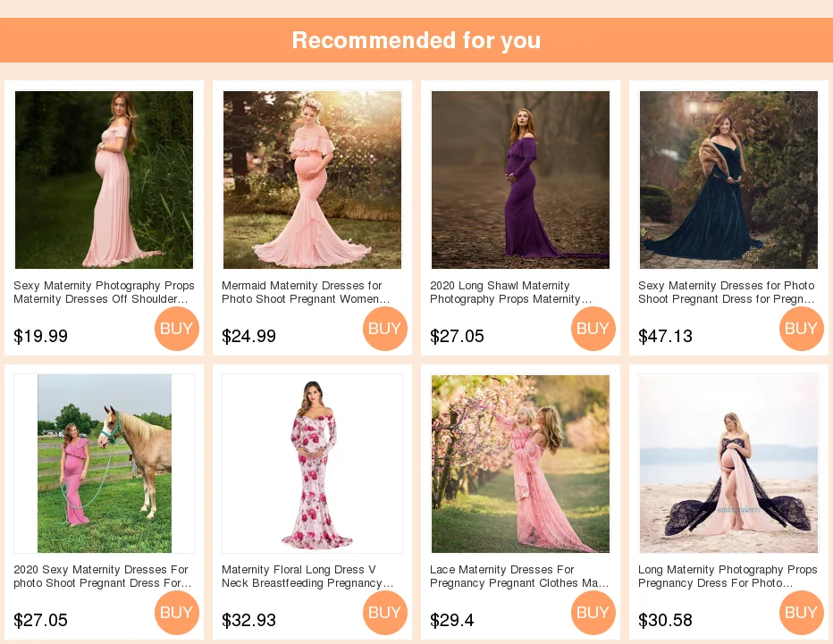Open 'Lace Maternity Dresses For Pregnancy' title link
The width and height of the screenshot is (833, 644).
pos(519,577)
